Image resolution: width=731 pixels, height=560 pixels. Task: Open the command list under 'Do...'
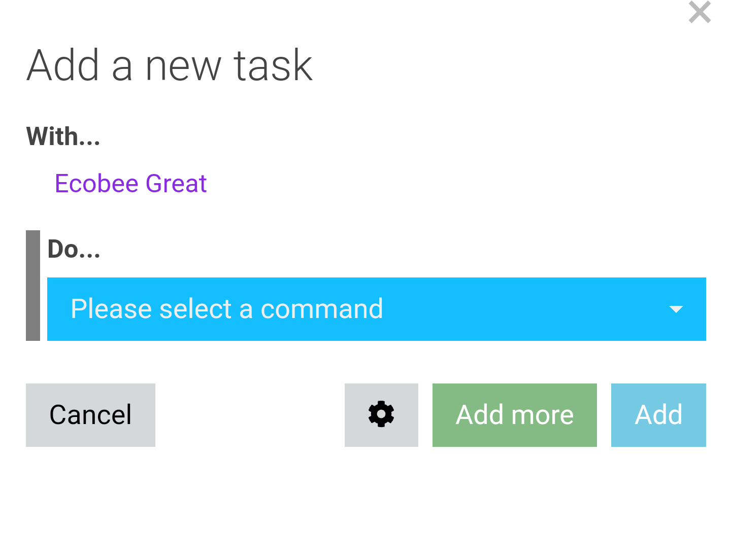click(x=377, y=309)
